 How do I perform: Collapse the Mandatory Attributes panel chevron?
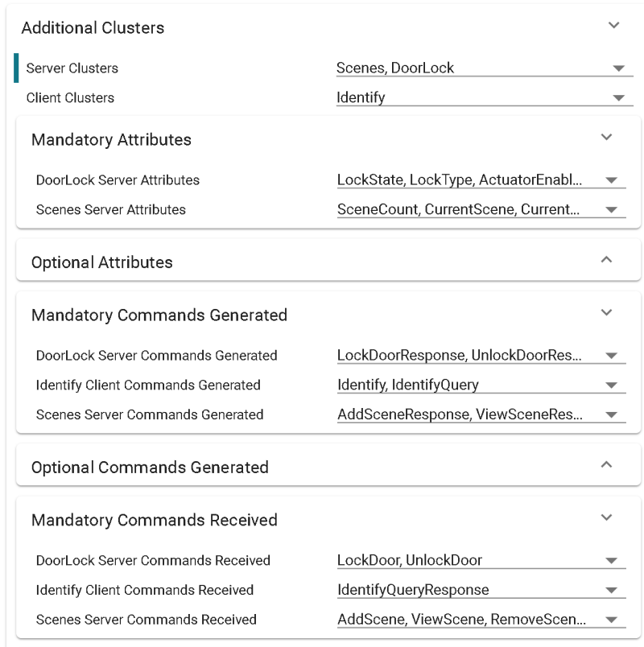[x=607, y=138]
